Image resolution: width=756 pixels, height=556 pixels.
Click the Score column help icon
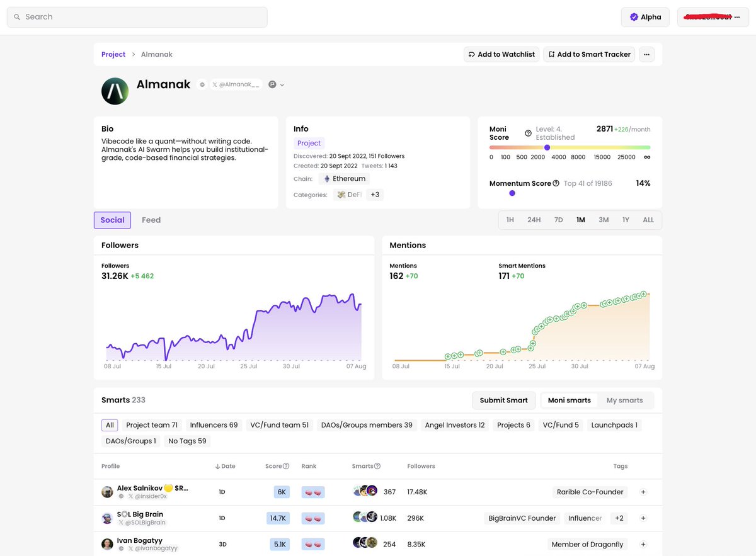pos(286,466)
